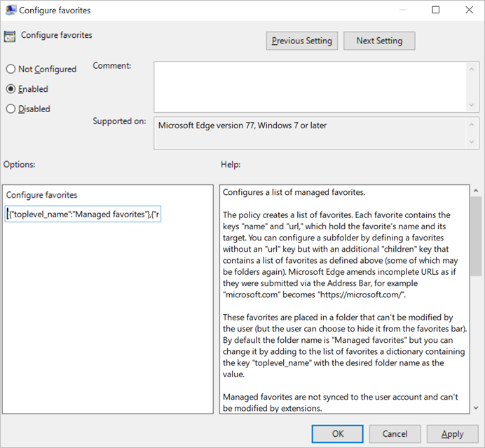485x448 pixels.
Task: Select the Disabled radio button
Action: coord(11,109)
